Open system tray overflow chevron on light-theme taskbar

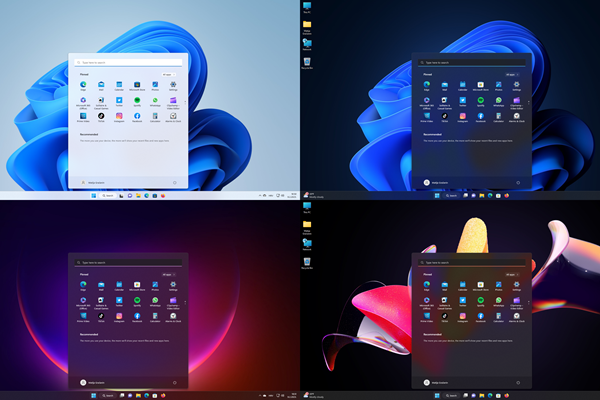tap(260, 196)
